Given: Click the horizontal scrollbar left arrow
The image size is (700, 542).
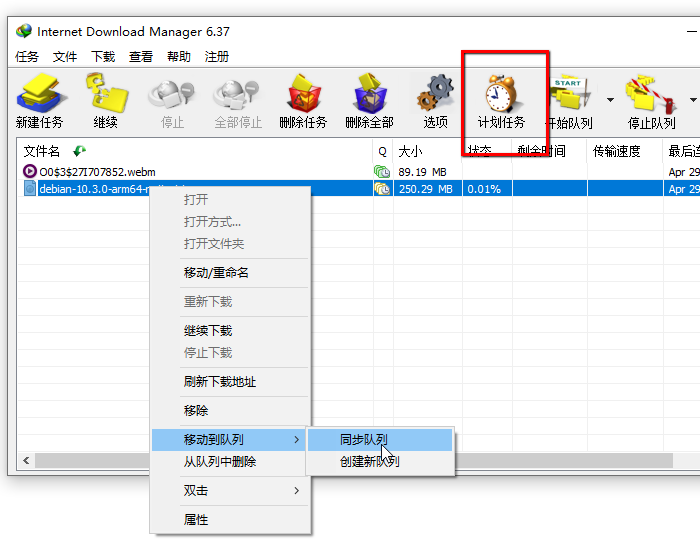Looking at the screenshot, I should pyautogui.click(x=26, y=460).
